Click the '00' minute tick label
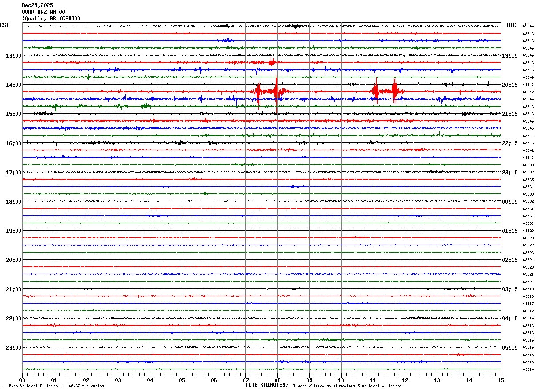 [22, 380]
